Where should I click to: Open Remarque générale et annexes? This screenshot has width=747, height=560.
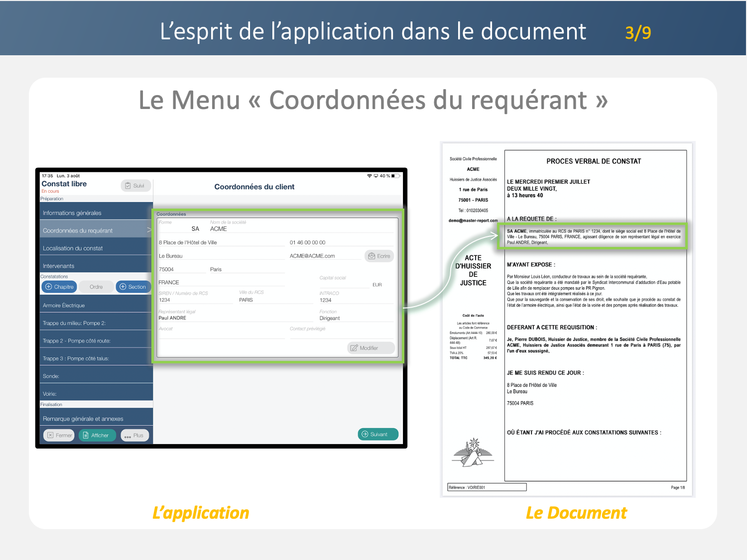click(95, 419)
